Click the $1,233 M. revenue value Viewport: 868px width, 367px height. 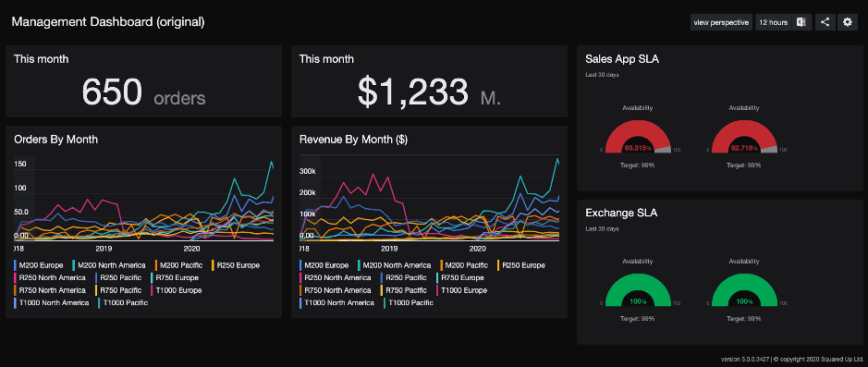coord(429,92)
